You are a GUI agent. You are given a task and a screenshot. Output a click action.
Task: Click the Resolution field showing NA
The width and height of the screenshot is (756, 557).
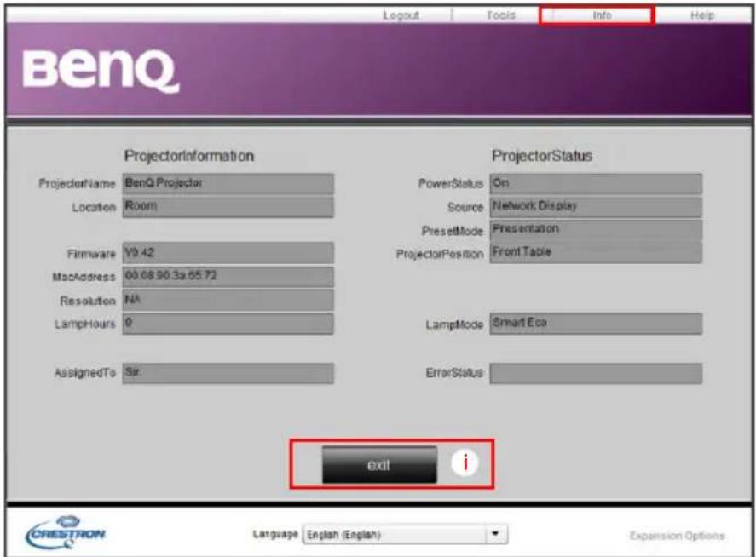[228, 300]
